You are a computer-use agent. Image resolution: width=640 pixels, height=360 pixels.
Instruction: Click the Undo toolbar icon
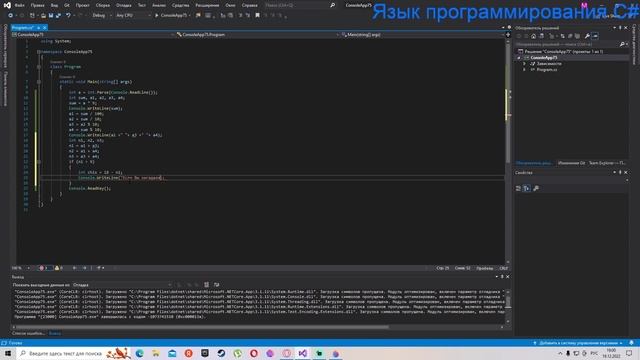(68, 16)
